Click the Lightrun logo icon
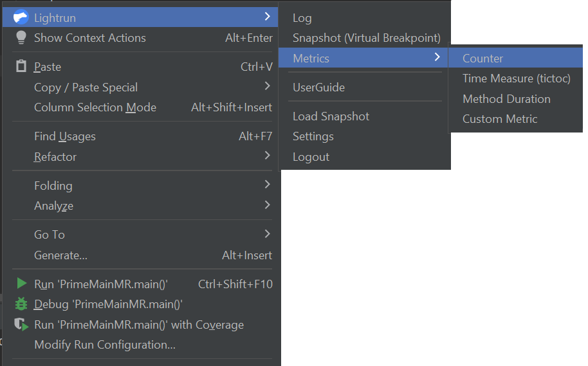The image size is (588, 366). coord(21,17)
